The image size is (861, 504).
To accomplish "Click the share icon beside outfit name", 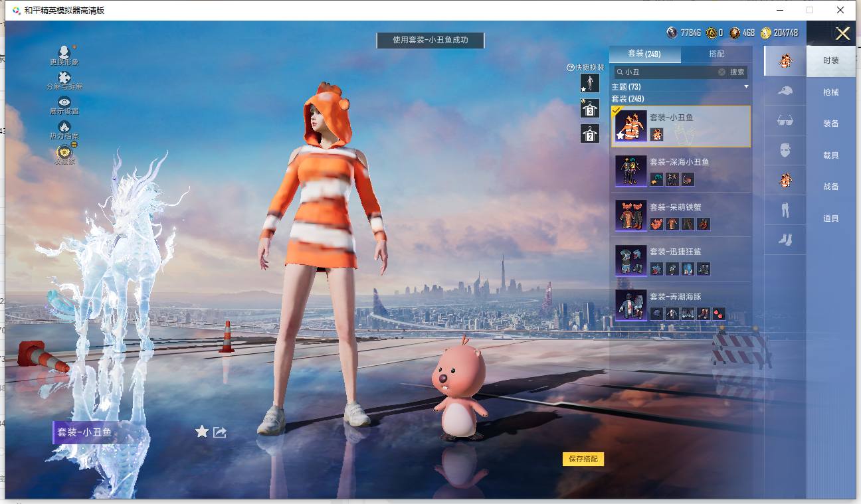I will (x=220, y=432).
